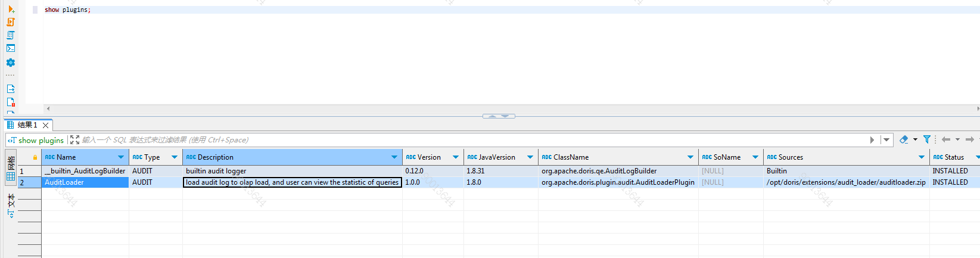Open the ClassName column filter dropdown
This screenshot has width=980, height=258.
(690, 157)
